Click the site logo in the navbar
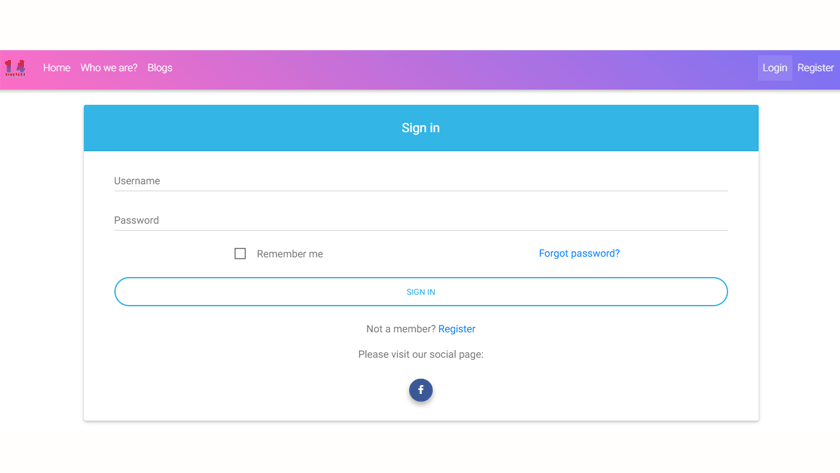Screen dimensions: 840x473 [x=15, y=68]
